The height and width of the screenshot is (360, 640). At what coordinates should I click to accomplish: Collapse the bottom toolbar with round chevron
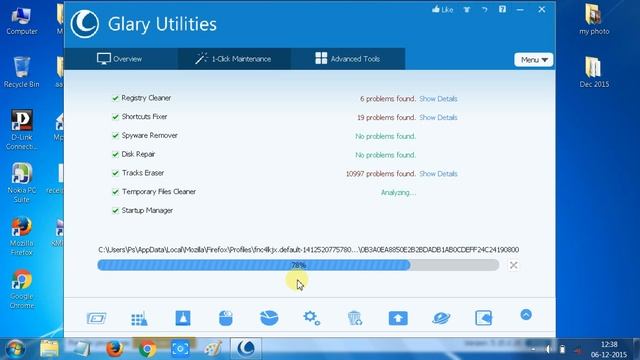point(526,315)
